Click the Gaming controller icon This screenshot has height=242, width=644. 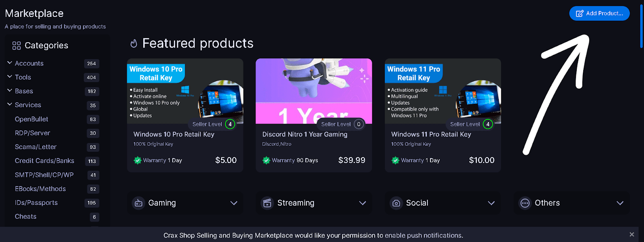(138, 203)
